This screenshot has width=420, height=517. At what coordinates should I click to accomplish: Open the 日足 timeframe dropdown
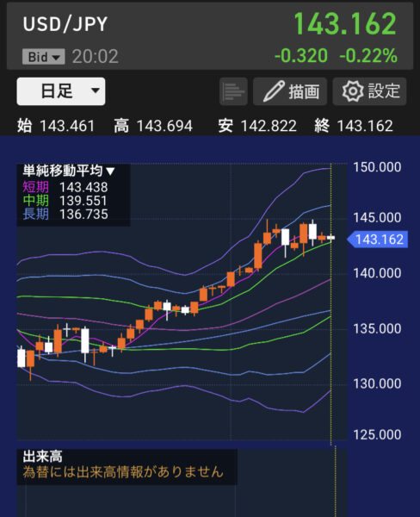pyautogui.click(x=61, y=91)
